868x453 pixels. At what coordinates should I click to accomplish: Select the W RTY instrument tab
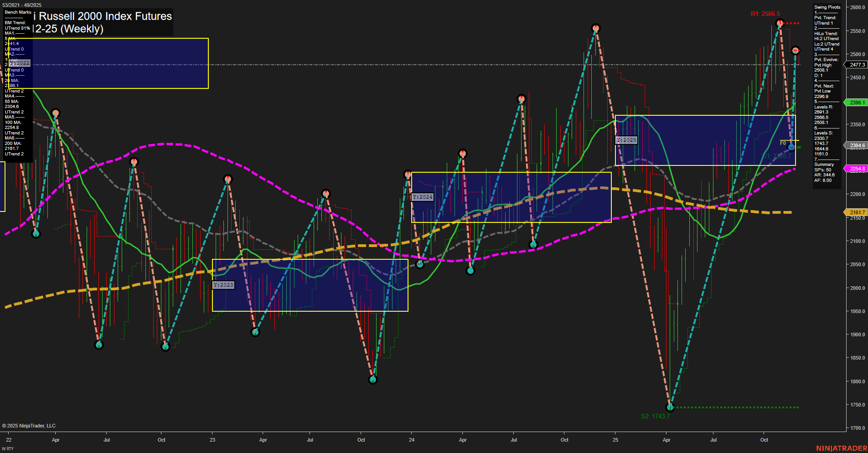point(8,448)
